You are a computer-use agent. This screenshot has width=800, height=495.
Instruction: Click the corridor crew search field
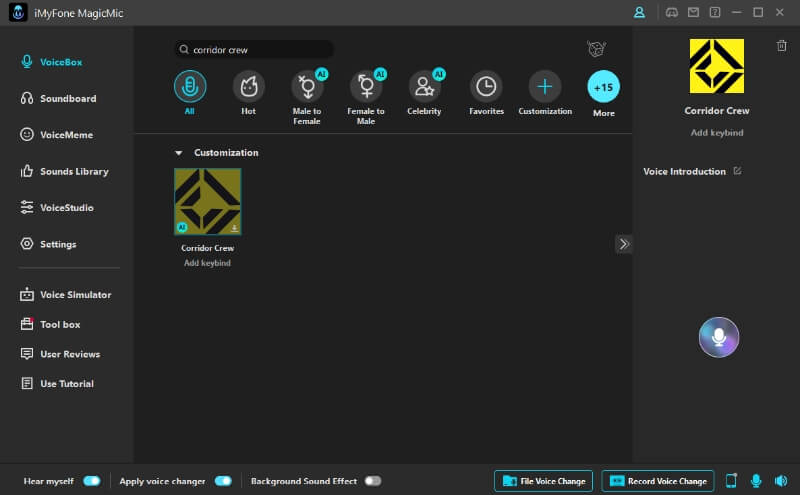coord(254,50)
